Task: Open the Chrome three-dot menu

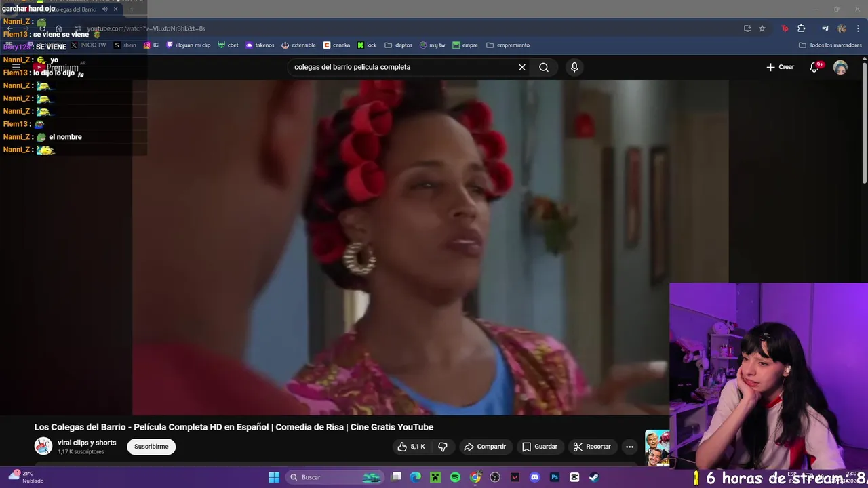Action: [857, 28]
